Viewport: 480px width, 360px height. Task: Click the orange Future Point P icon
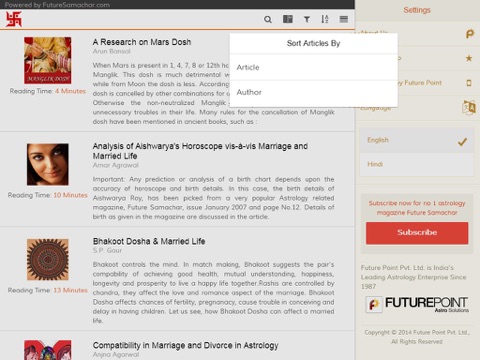[x=470, y=34]
